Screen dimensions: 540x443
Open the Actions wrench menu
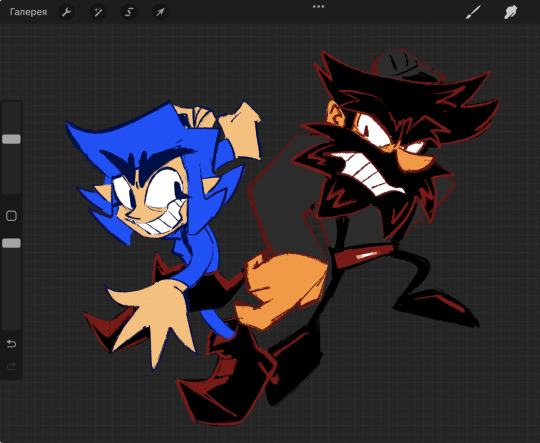[x=66, y=12]
